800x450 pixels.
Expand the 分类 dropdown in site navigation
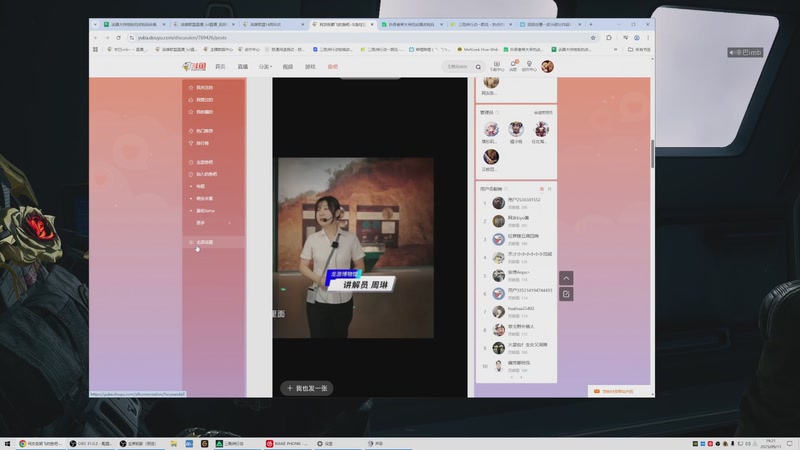click(x=265, y=67)
